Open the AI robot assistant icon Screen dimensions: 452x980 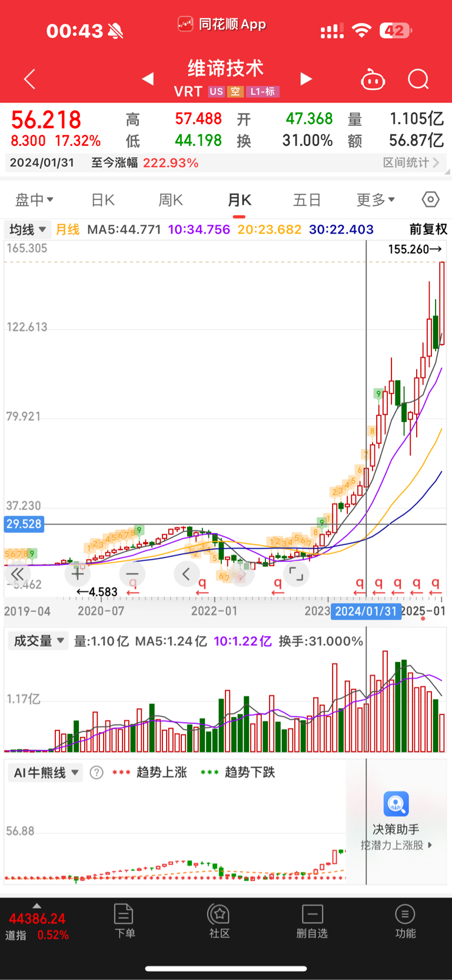373,79
